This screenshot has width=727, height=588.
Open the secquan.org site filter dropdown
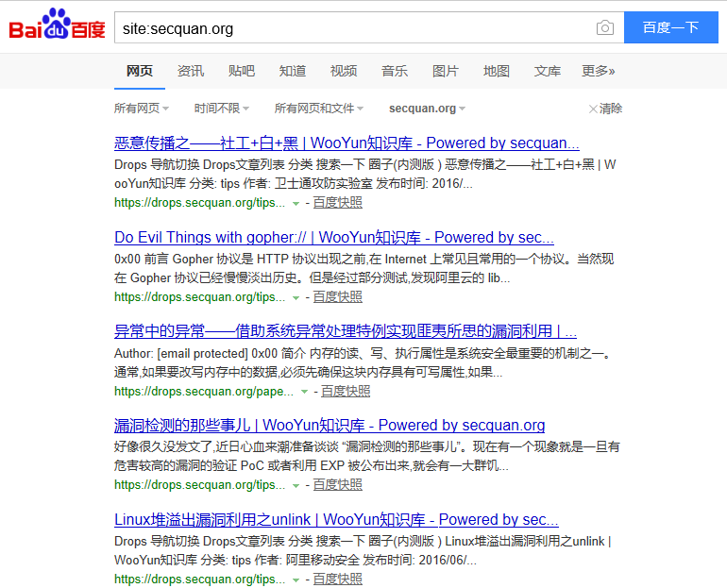(427, 109)
